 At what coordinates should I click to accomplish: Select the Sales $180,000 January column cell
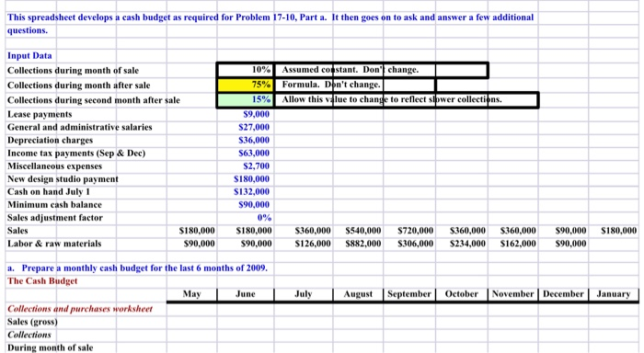click(x=618, y=231)
